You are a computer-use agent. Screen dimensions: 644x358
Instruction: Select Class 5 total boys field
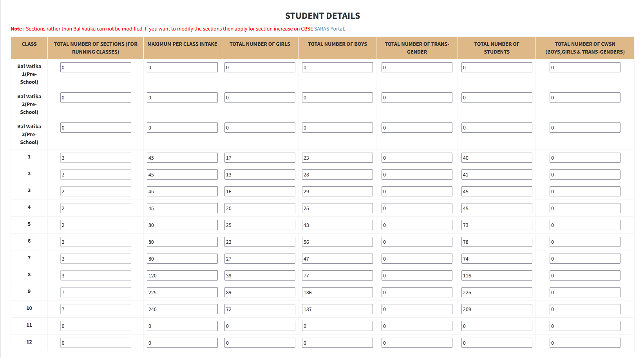337,225
